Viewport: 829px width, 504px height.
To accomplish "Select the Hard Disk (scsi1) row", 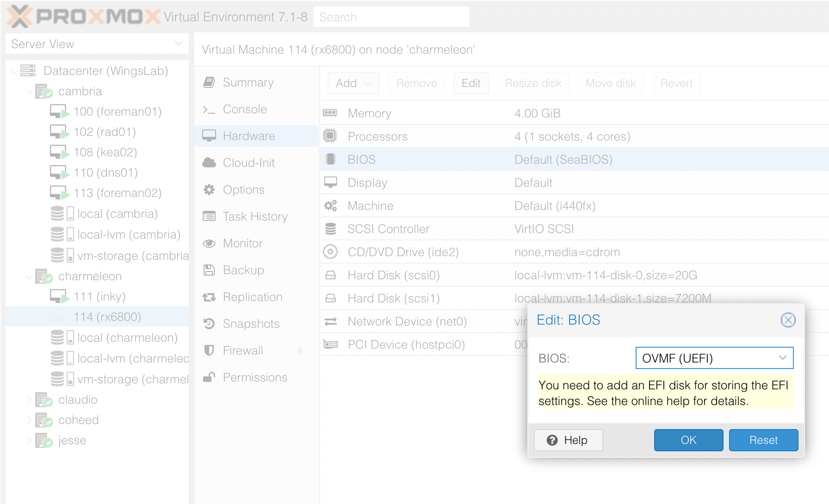I will click(x=574, y=298).
